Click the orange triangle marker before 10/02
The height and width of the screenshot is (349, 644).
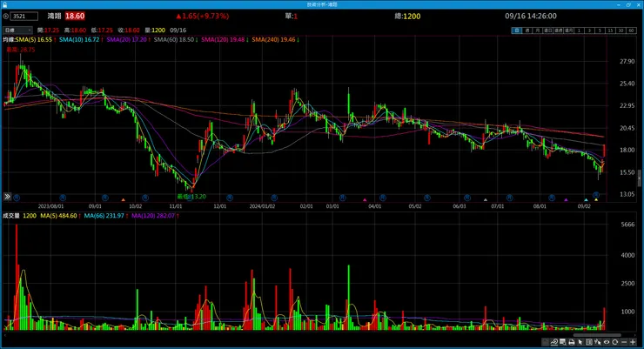(x=123, y=200)
